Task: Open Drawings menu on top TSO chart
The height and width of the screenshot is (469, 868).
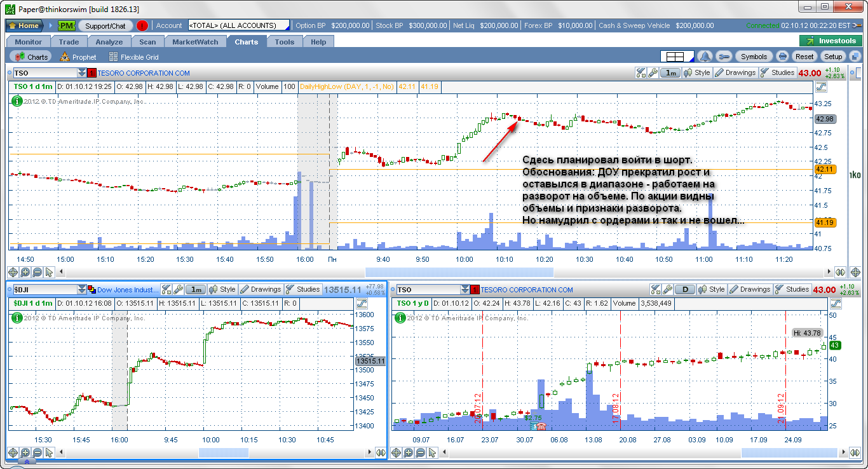Action: point(735,72)
